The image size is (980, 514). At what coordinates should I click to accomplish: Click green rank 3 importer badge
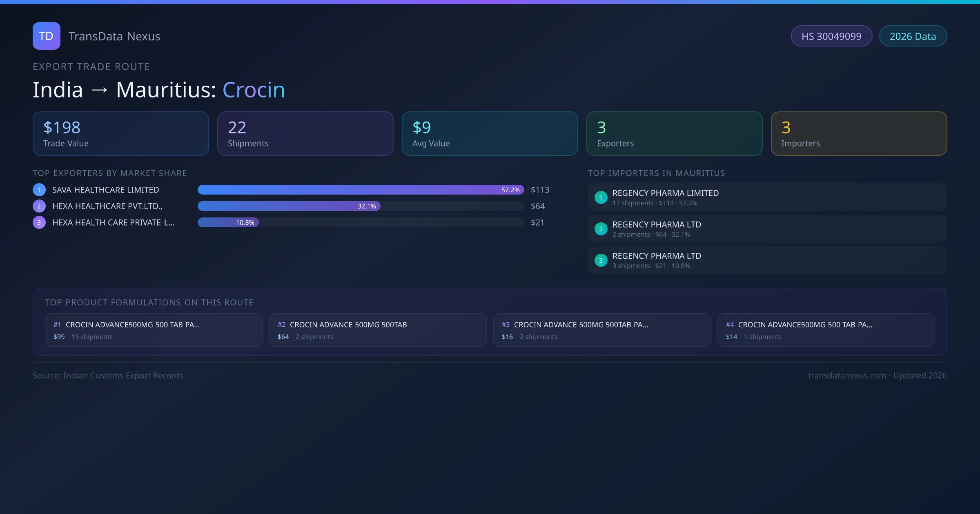(x=601, y=260)
